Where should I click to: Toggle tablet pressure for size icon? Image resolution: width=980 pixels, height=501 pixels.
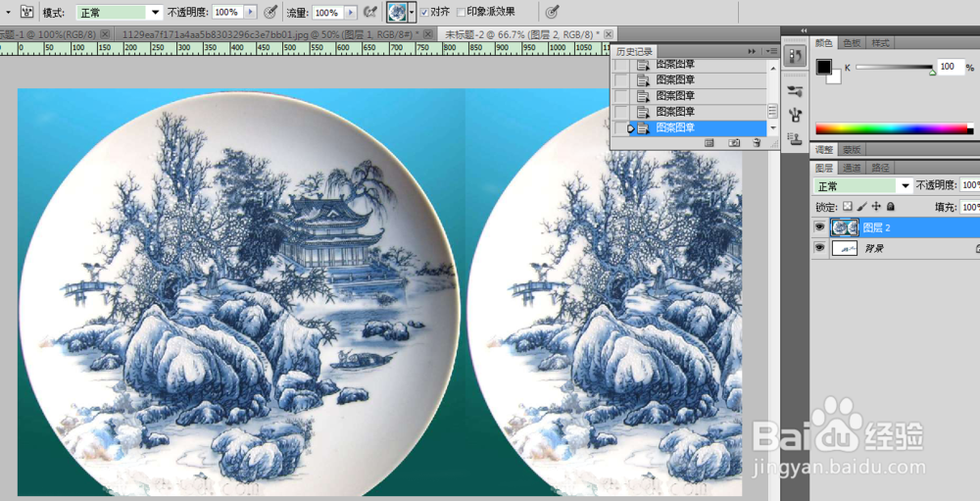553,11
